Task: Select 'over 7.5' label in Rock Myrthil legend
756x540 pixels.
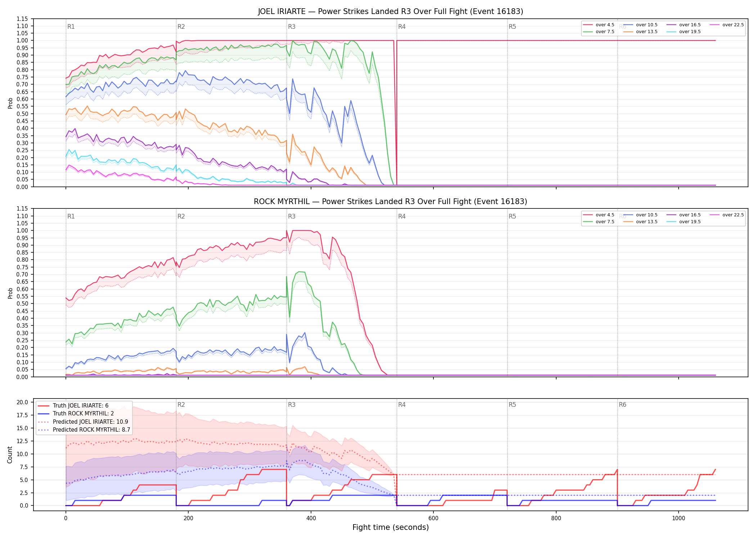Action: [605, 222]
